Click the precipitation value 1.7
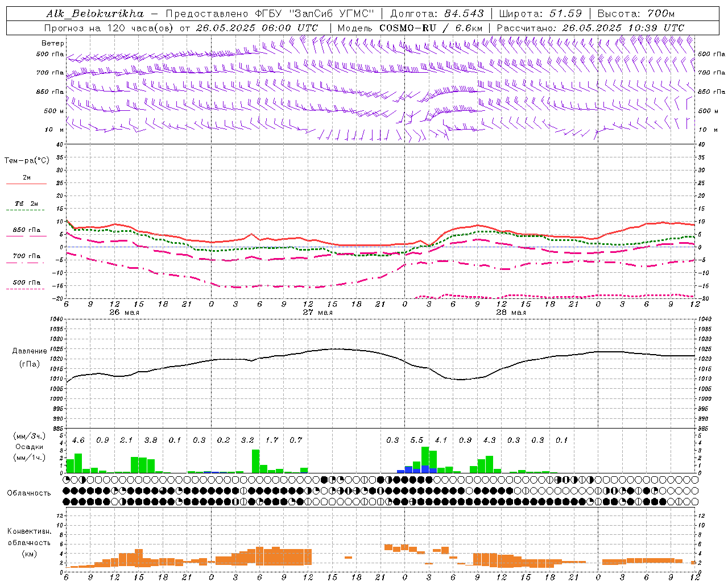The image size is (728, 582). click(x=272, y=440)
